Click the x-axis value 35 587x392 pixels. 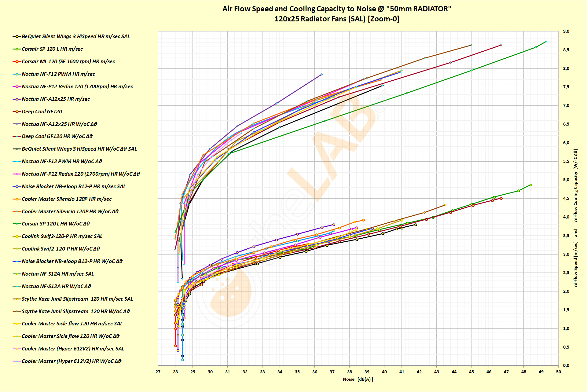pyautogui.click(x=297, y=372)
